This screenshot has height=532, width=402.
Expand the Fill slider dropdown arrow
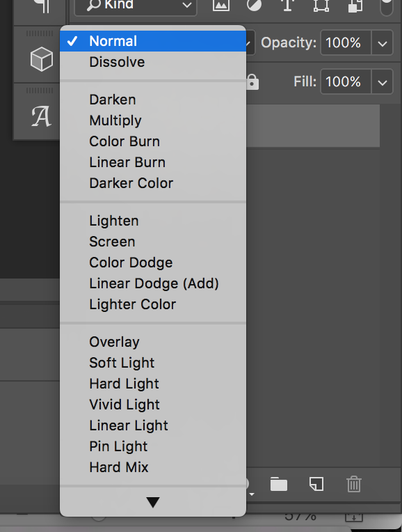tap(383, 81)
